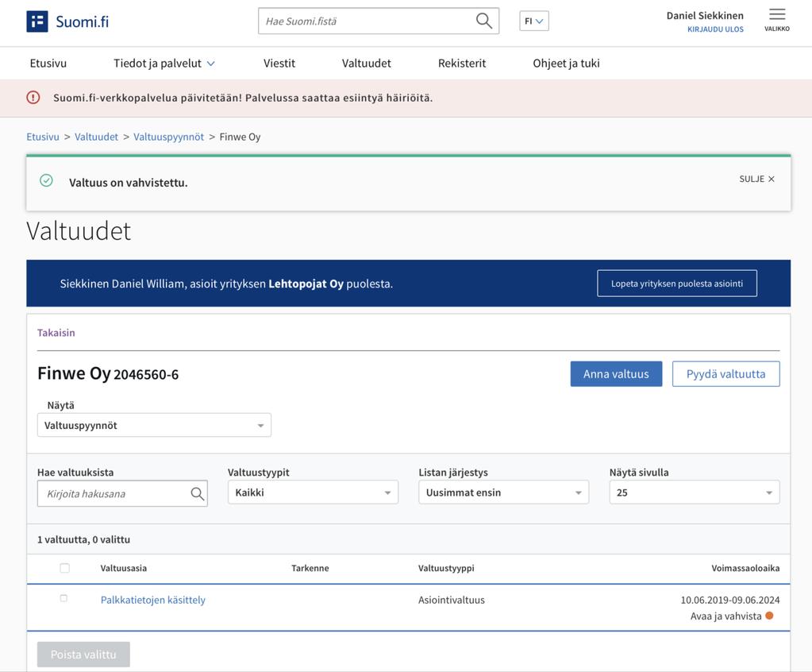
Task: Open the Valtuustyypit Kaikki dropdown
Action: point(313,492)
